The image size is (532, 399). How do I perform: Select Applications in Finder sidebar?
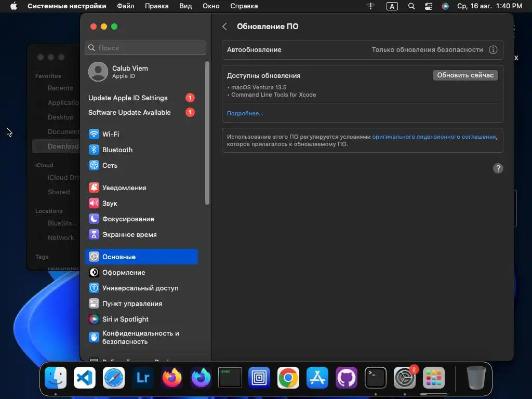[63, 102]
